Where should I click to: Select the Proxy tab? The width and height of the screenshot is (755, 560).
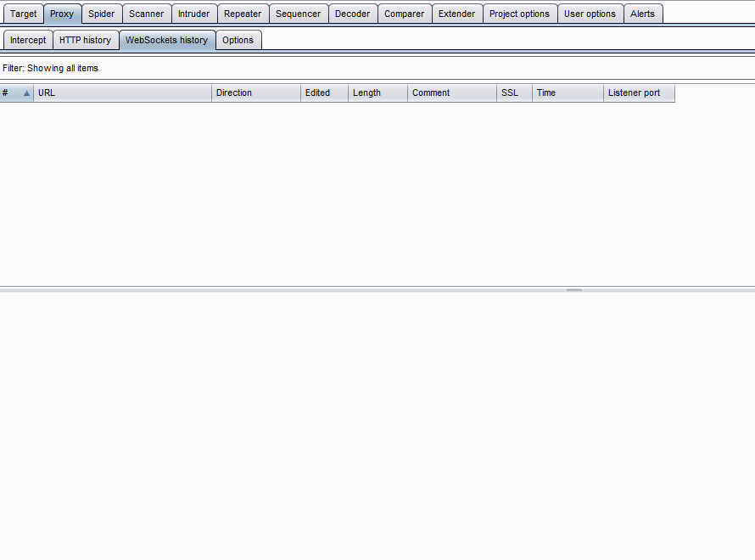[x=62, y=14]
